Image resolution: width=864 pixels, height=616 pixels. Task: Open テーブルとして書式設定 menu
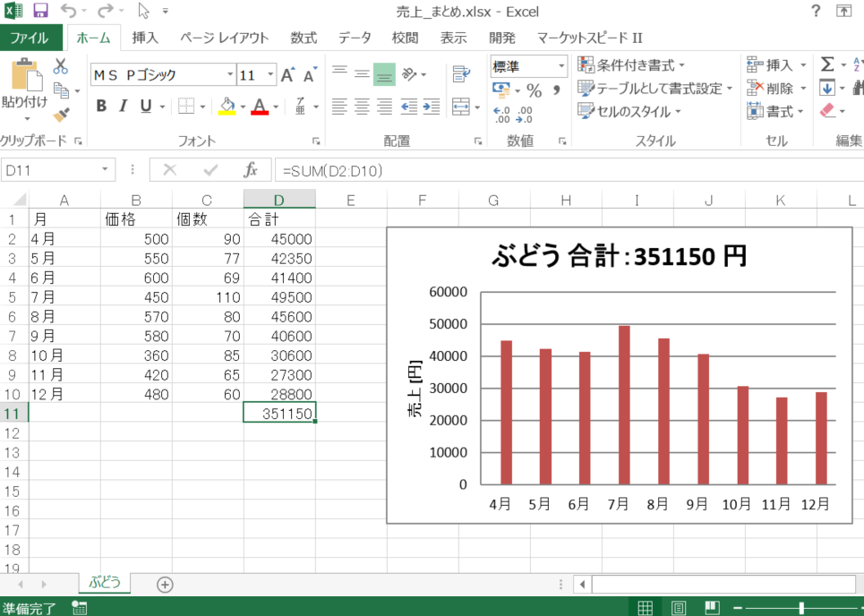coord(654,88)
